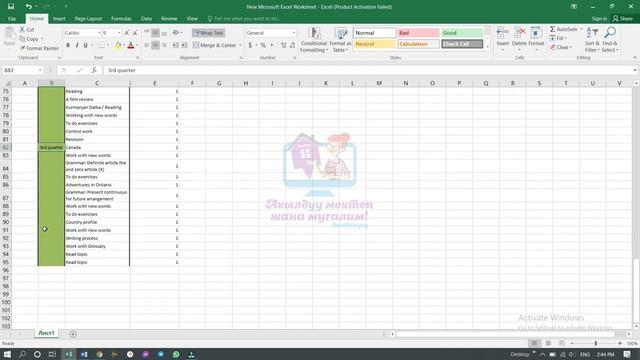Open Conditional Formatting menu

pyautogui.click(x=313, y=40)
